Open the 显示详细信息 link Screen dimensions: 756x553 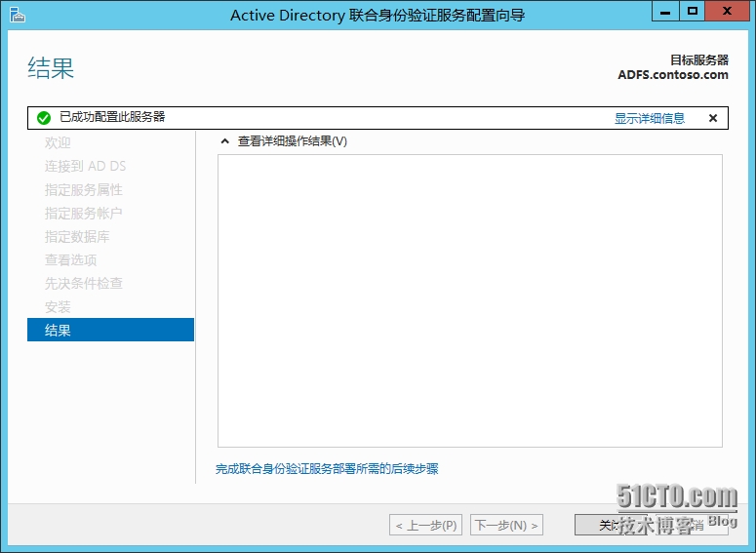click(649, 118)
